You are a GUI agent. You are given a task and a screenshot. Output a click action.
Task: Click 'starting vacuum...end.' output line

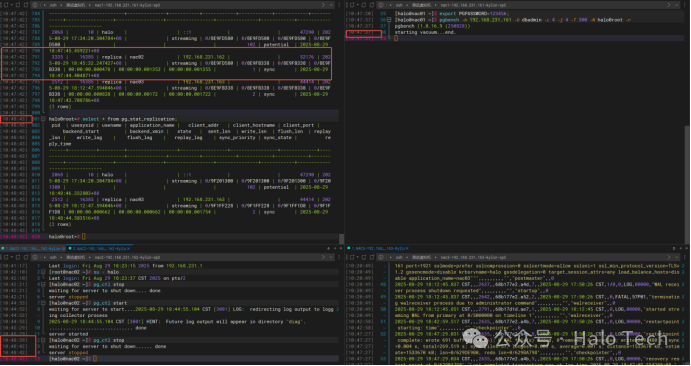[x=425, y=32]
